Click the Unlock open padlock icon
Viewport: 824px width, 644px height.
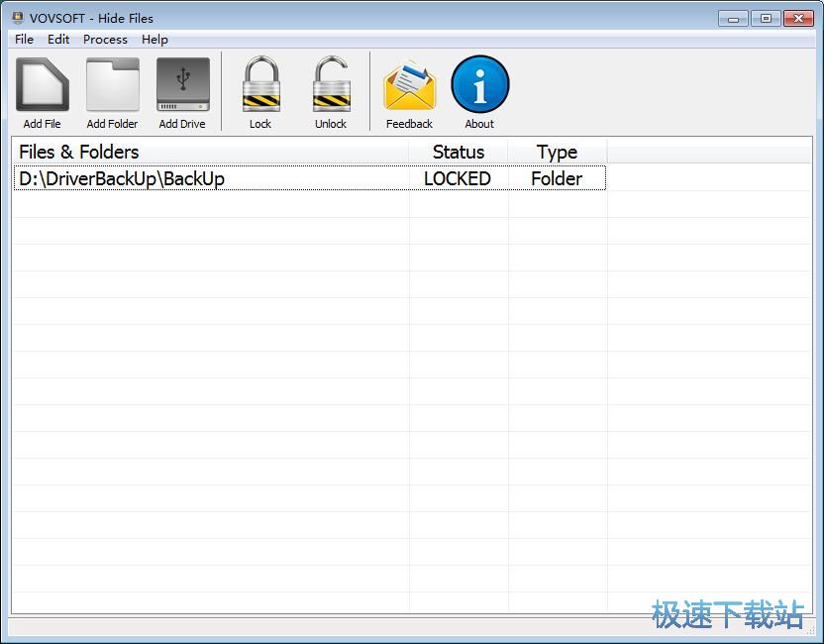pyautogui.click(x=331, y=84)
